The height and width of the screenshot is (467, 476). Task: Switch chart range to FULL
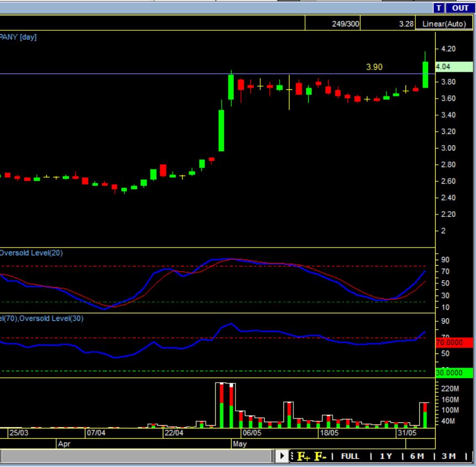(x=350, y=457)
